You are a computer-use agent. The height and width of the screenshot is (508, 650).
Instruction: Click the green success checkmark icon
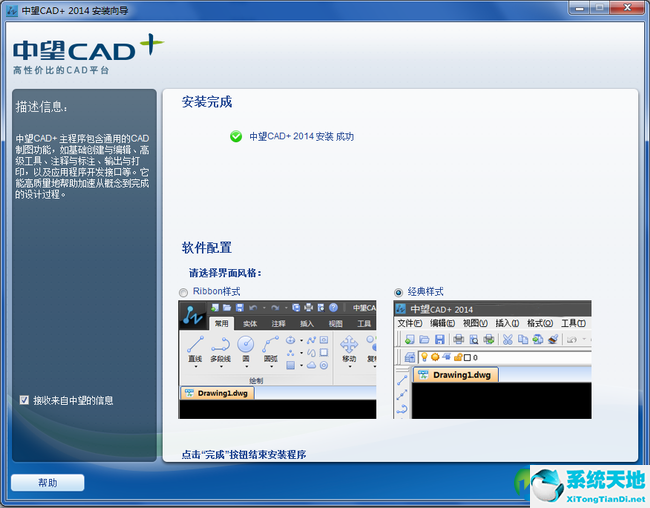tap(236, 136)
